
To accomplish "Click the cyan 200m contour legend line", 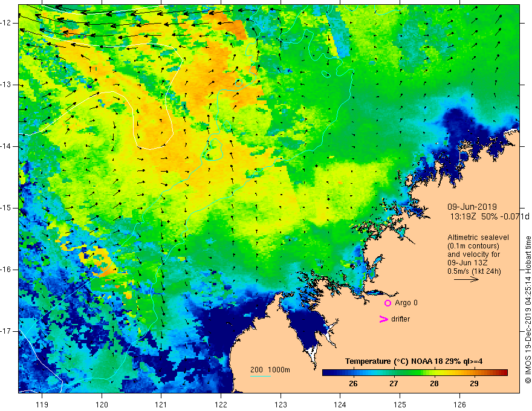I will pos(261,377).
